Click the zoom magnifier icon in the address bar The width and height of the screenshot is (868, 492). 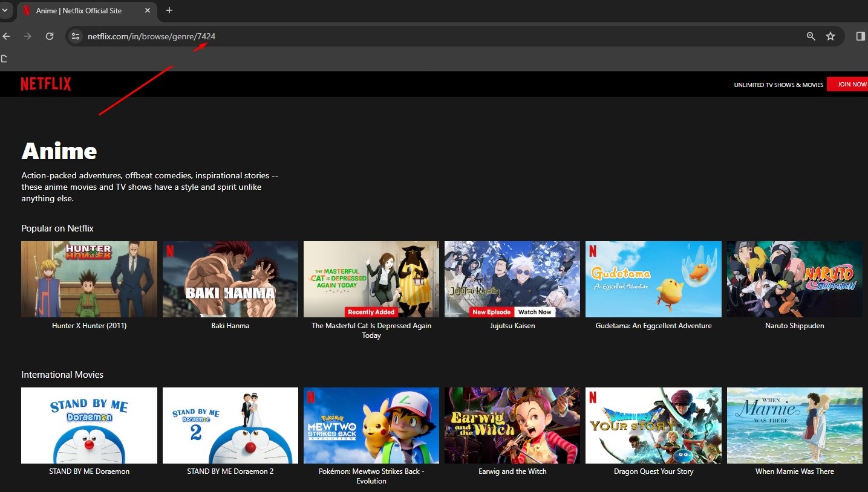811,36
